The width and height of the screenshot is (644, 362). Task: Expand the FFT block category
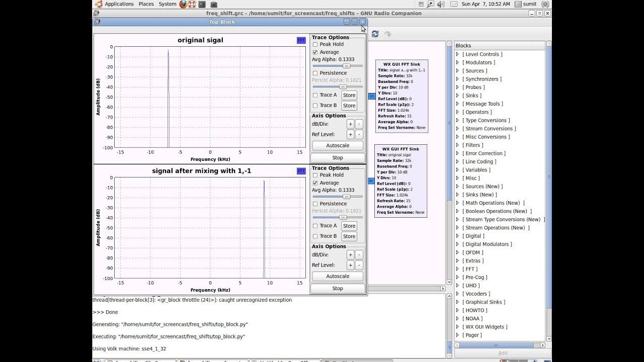(x=458, y=269)
